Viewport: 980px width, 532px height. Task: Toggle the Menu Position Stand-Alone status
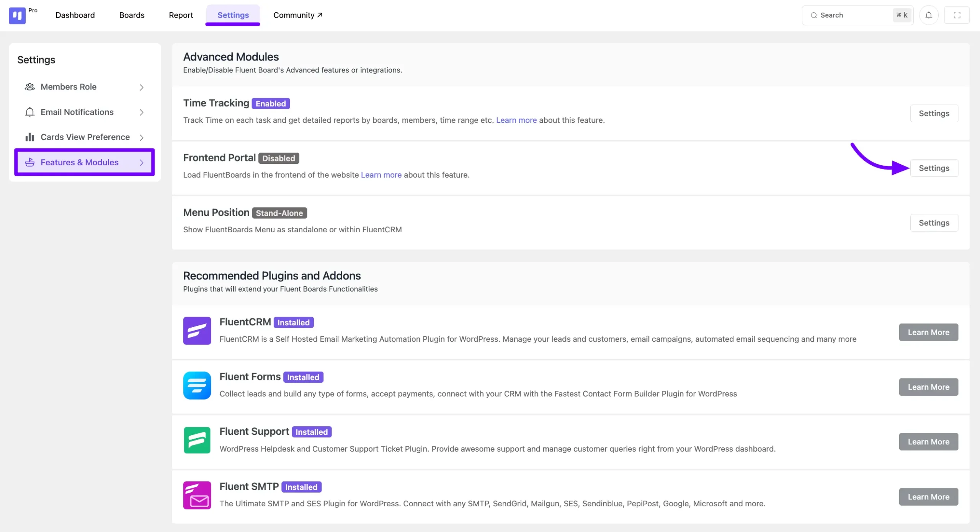[x=934, y=223]
